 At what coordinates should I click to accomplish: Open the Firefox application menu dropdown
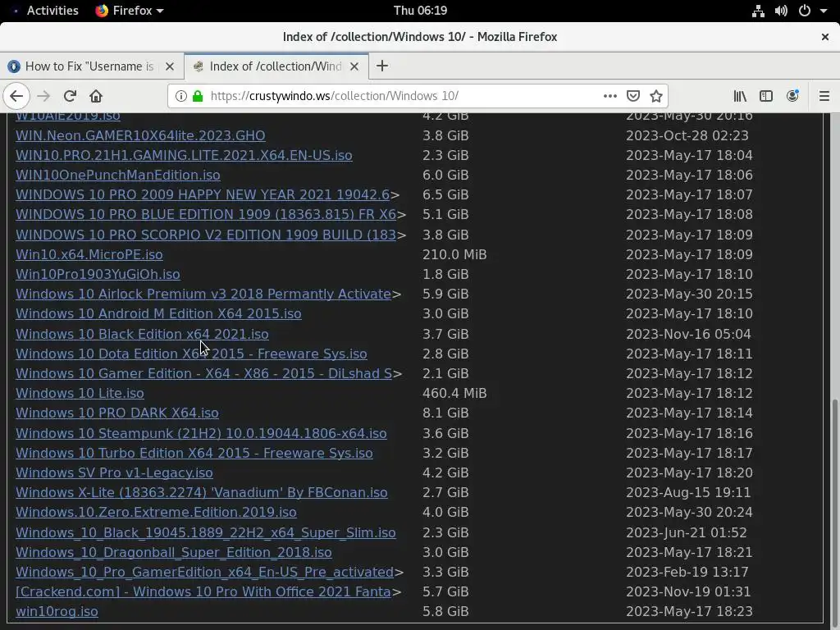pyautogui.click(x=129, y=11)
